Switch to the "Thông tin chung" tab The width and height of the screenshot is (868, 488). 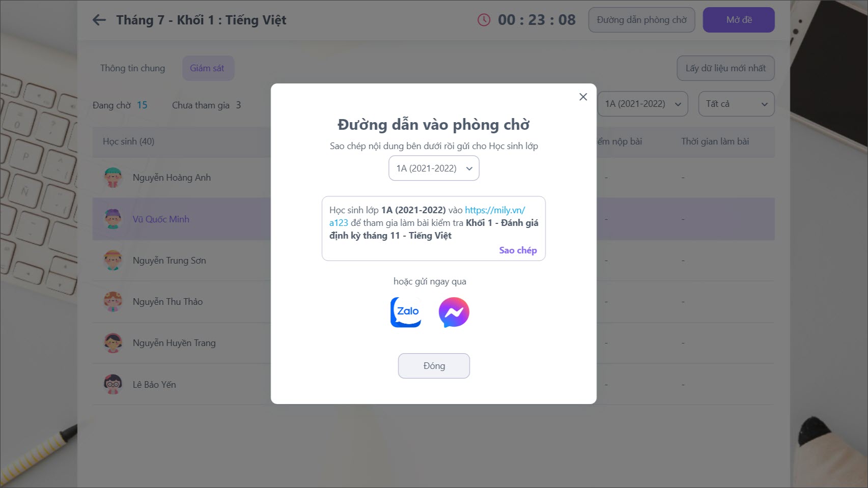[132, 68]
